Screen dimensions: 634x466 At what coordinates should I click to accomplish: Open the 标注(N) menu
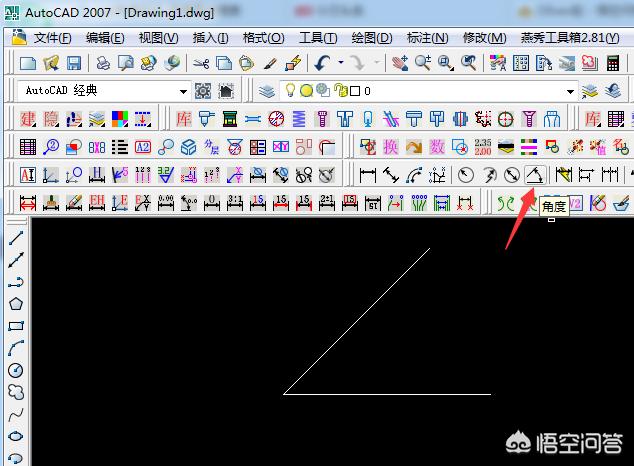[x=427, y=38]
